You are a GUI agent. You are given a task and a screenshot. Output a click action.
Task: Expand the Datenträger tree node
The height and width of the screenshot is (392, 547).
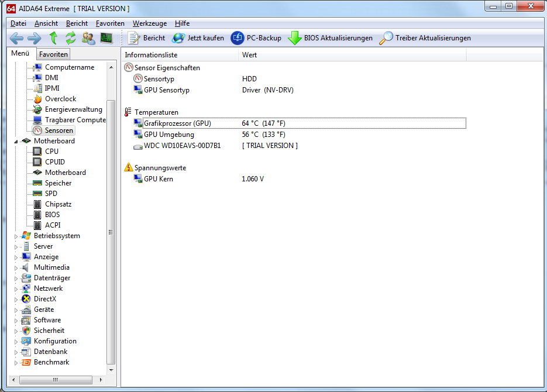pos(16,278)
